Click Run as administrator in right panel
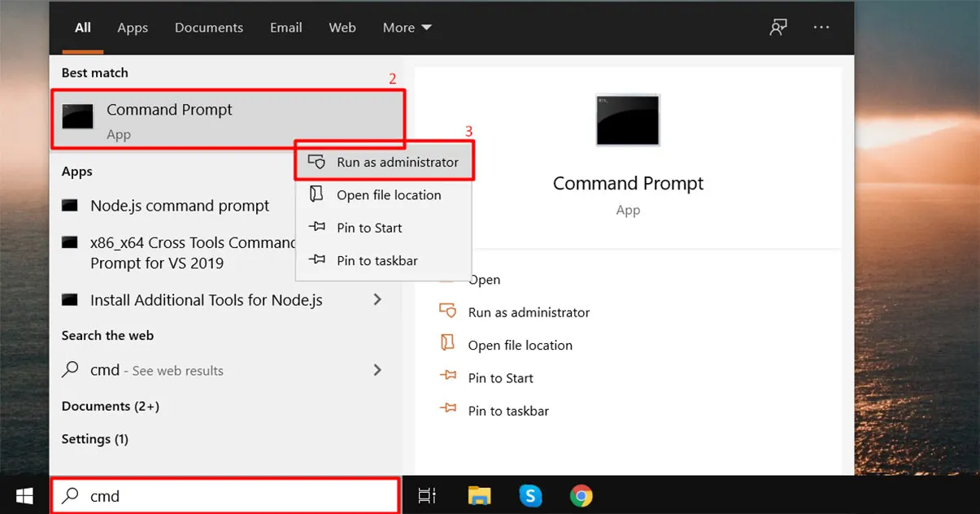Image resolution: width=980 pixels, height=514 pixels. pyautogui.click(x=529, y=312)
